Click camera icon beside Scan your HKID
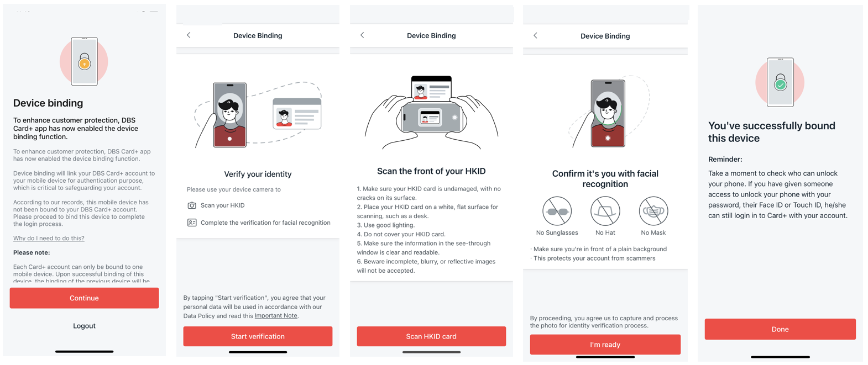Image resolution: width=868 pixels, height=365 pixels. [x=192, y=205]
